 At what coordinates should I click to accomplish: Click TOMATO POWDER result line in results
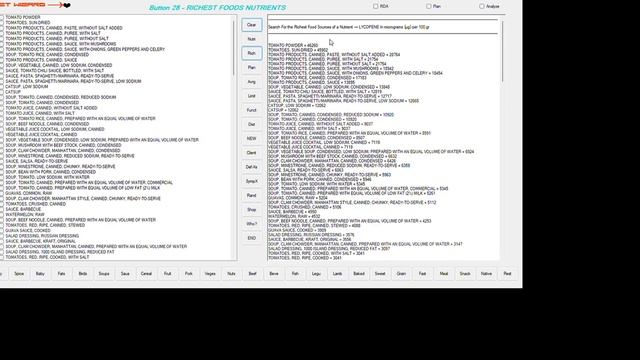pos(293,45)
